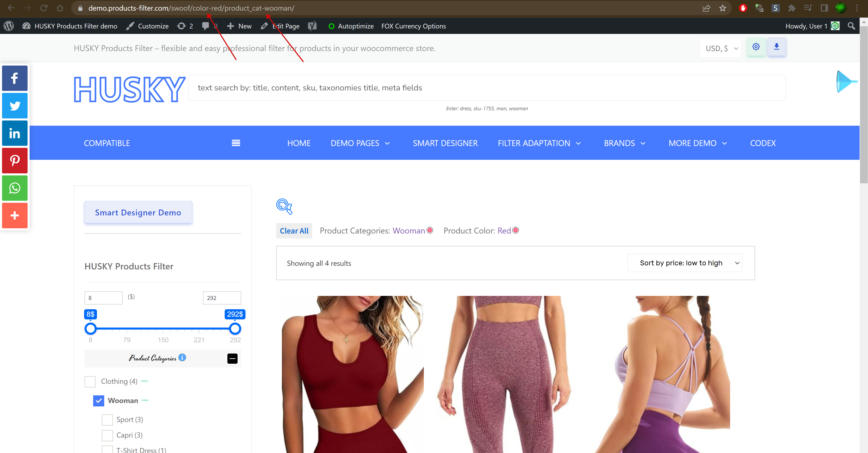Bookmark this page with star icon

[722, 8]
